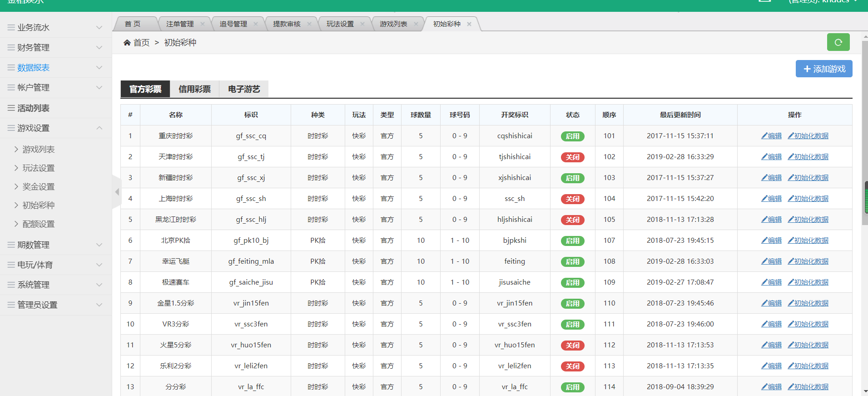Close the 注单管理 tab with its X icon

point(203,24)
